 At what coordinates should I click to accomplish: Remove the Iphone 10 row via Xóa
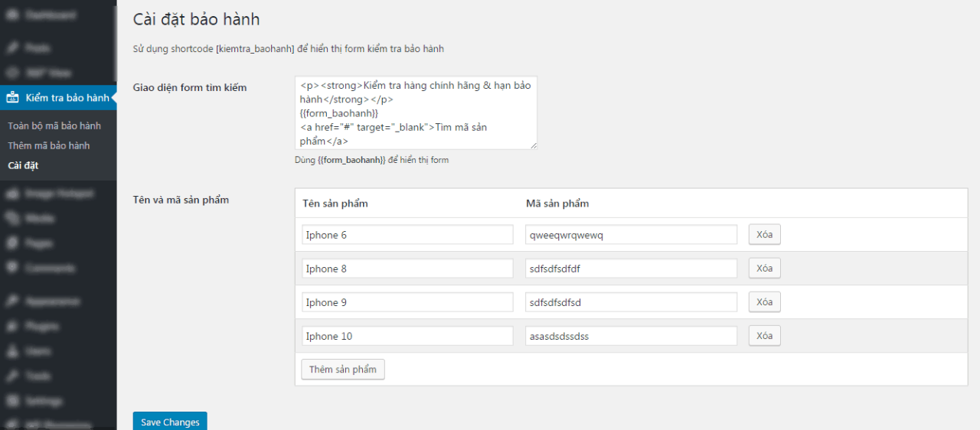tap(764, 336)
